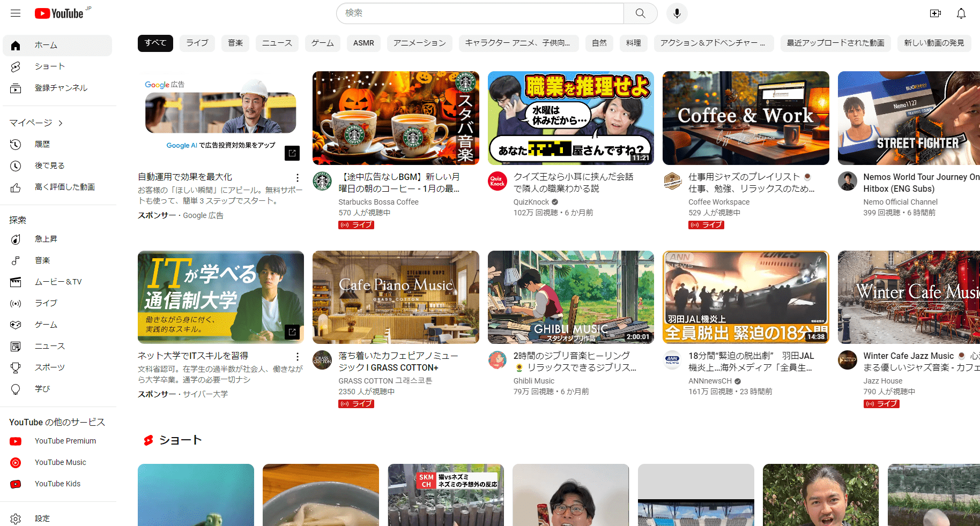Open QuizKnock channel avatar
The height and width of the screenshot is (526, 980).
point(498,181)
